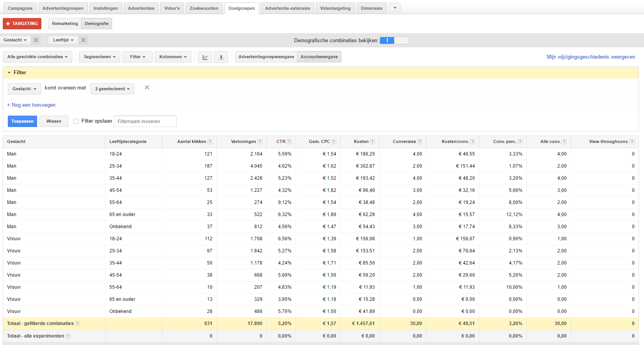Switch to the Zoekwoorden tab
This screenshot has width=644, height=345.
click(x=204, y=8)
